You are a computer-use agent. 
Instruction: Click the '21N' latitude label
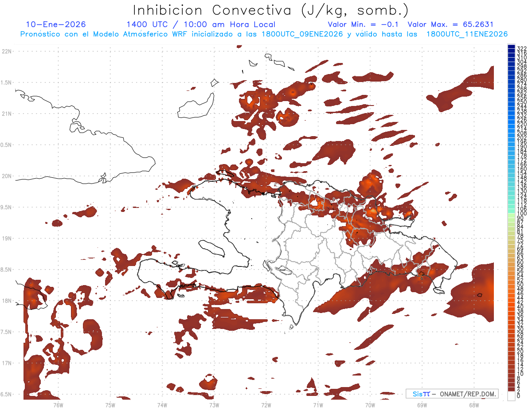click(7, 114)
